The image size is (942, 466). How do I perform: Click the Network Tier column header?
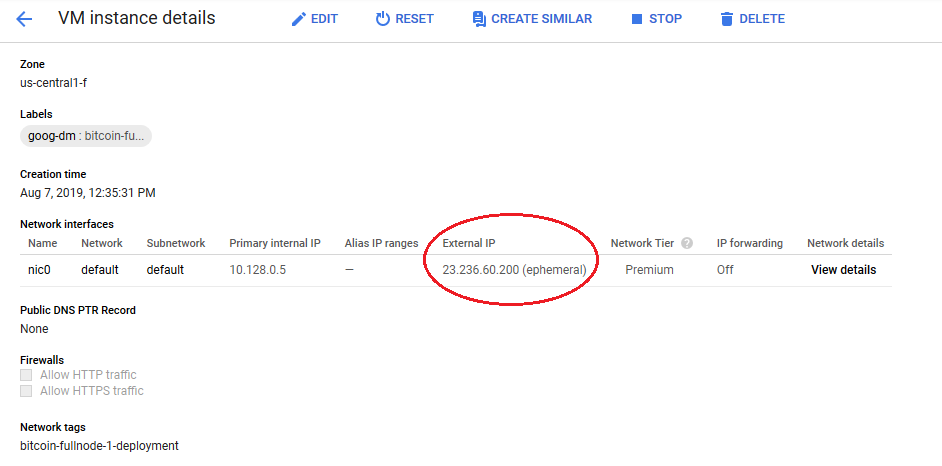(x=642, y=243)
